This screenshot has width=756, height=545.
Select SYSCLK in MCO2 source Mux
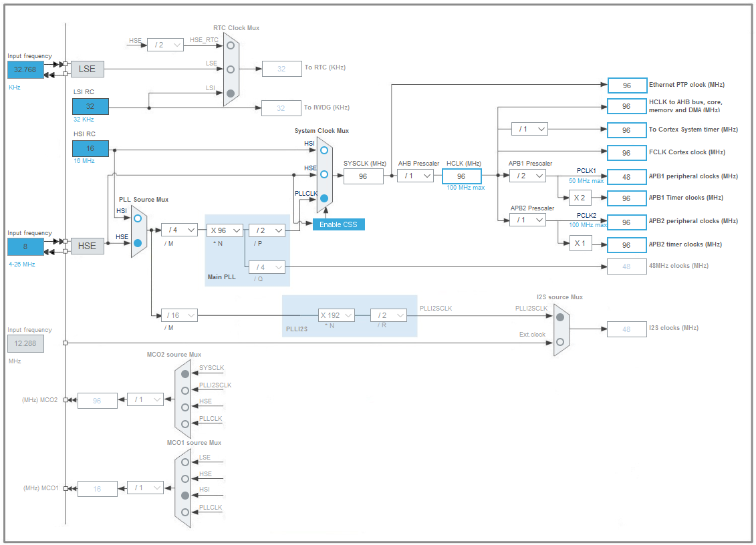[184, 374]
